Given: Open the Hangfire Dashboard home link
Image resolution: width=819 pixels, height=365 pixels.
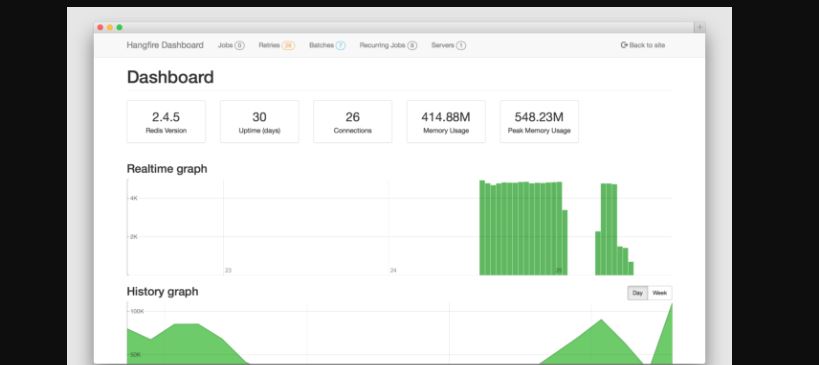Looking at the screenshot, I should click(165, 45).
